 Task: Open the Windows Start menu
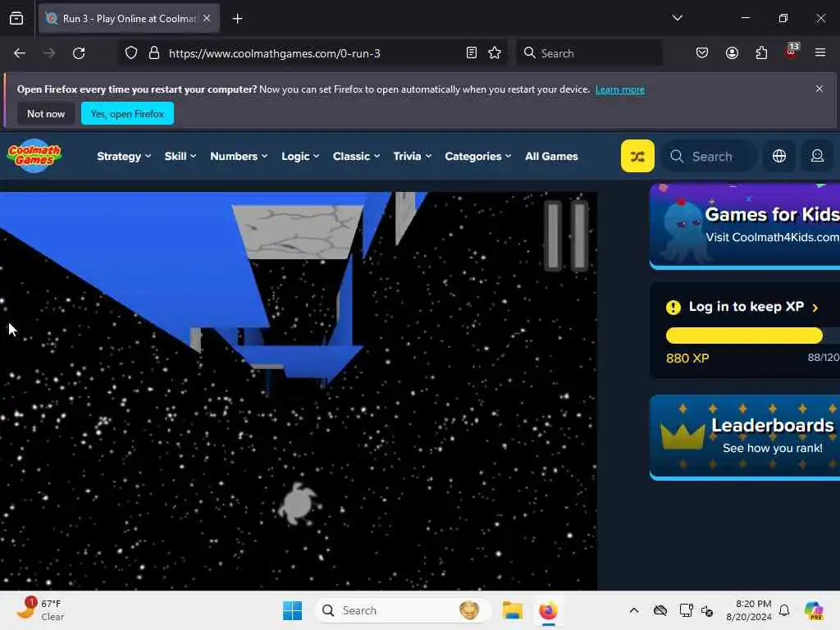click(x=292, y=610)
